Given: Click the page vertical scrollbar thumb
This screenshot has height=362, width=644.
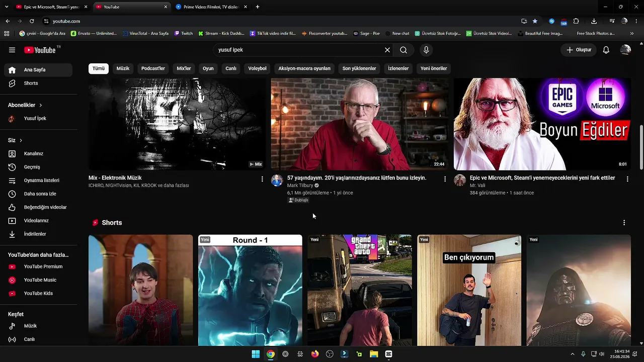Looking at the screenshot, I should click(x=641, y=147).
